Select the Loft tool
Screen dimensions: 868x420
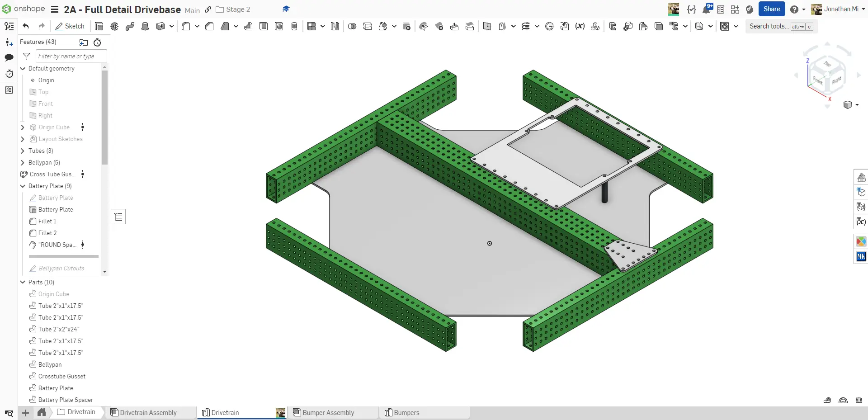[x=145, y=26]
